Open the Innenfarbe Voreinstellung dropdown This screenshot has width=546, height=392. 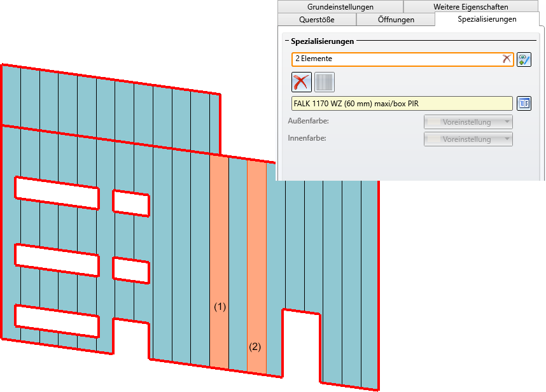pyautogui.click(x=468, y=139)
